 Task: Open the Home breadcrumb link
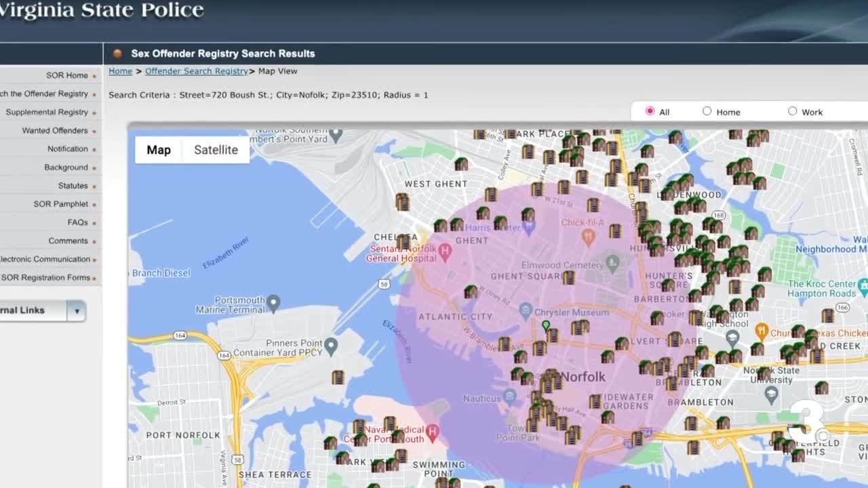(120, 71)
